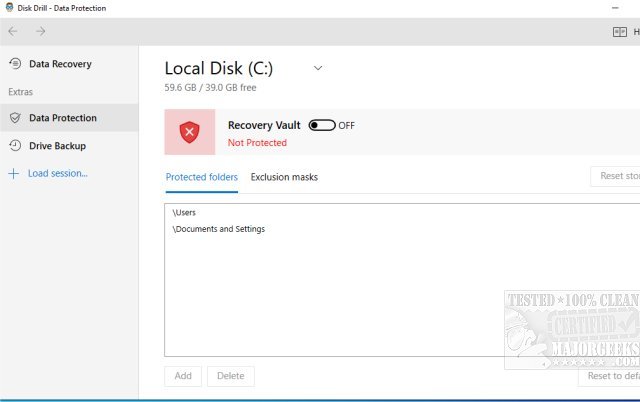The width and height of the screenshot is (640, 402).
Task: Switch to the Protected folders tab
Action: (202, 177)
